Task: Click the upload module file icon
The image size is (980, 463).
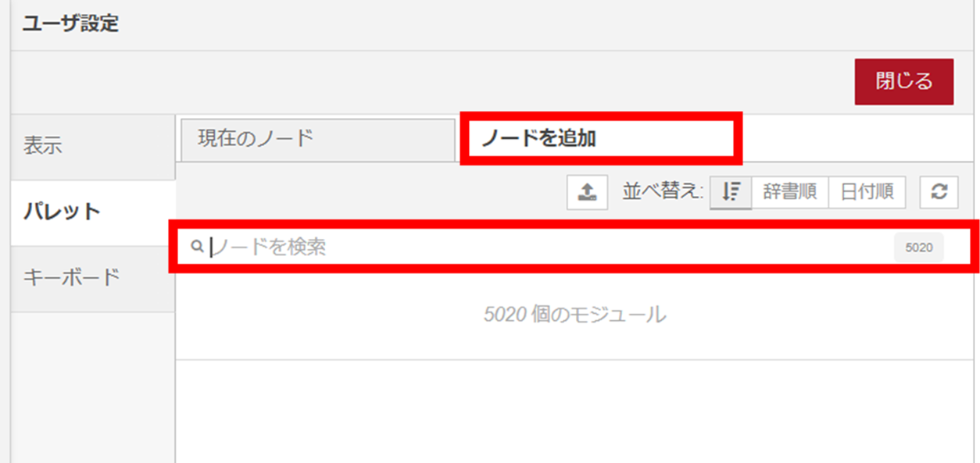Action: pos(587,192)
